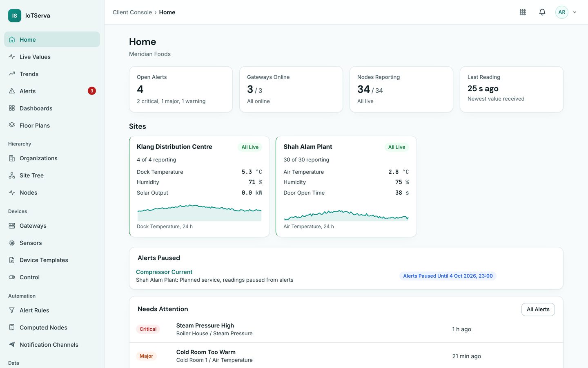Screen dimensions: 588x368
Task: Open the Cold Room Too Warm alert
Action: (x=206, y=352)
